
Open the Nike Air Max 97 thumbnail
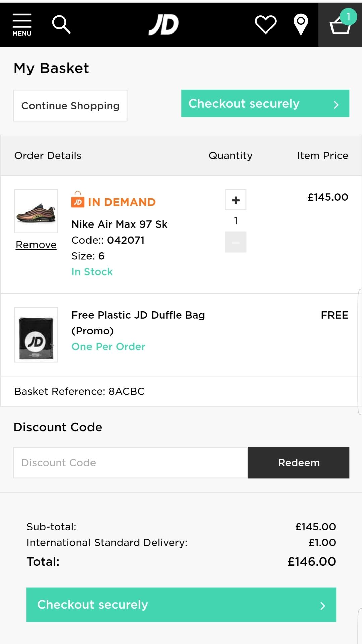(x=36, y=211)
